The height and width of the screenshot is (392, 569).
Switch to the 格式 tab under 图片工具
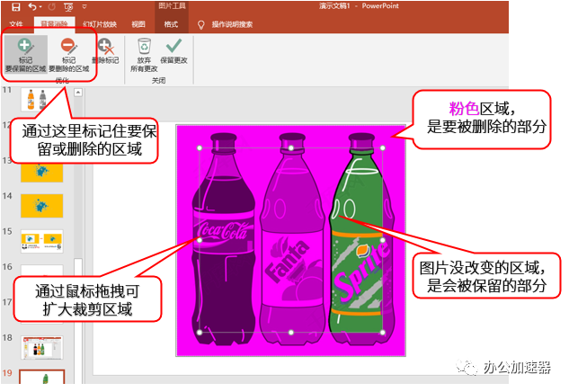(171, 24)
